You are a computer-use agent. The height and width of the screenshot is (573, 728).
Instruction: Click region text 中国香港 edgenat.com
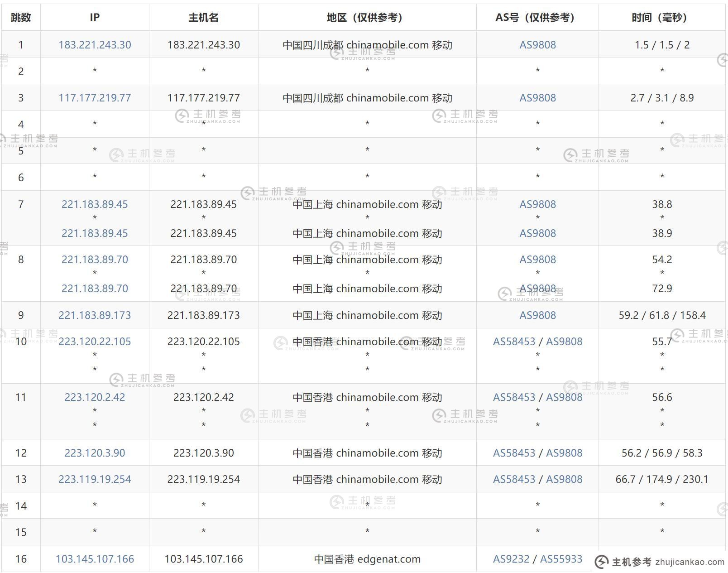pyautogui.click(x=367, y=559)
